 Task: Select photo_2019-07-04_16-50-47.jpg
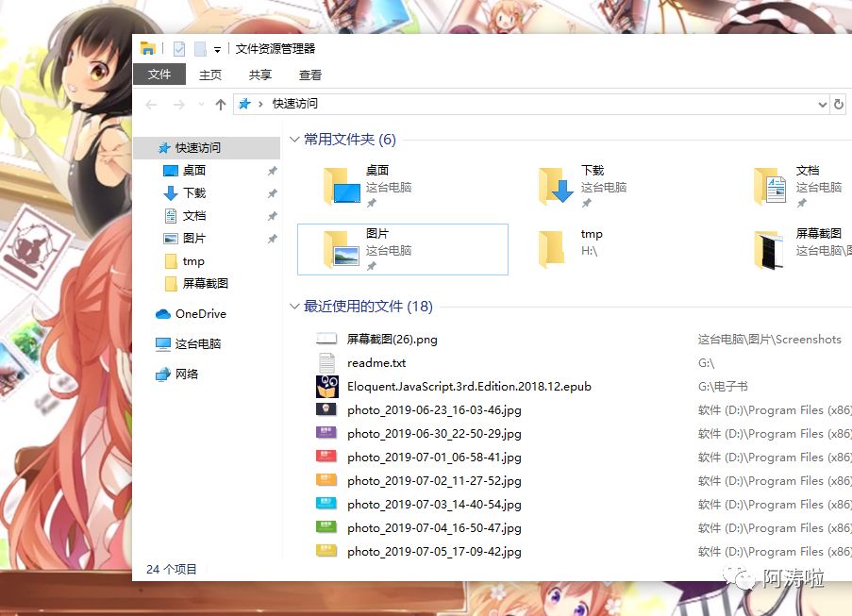click(434, 528)
